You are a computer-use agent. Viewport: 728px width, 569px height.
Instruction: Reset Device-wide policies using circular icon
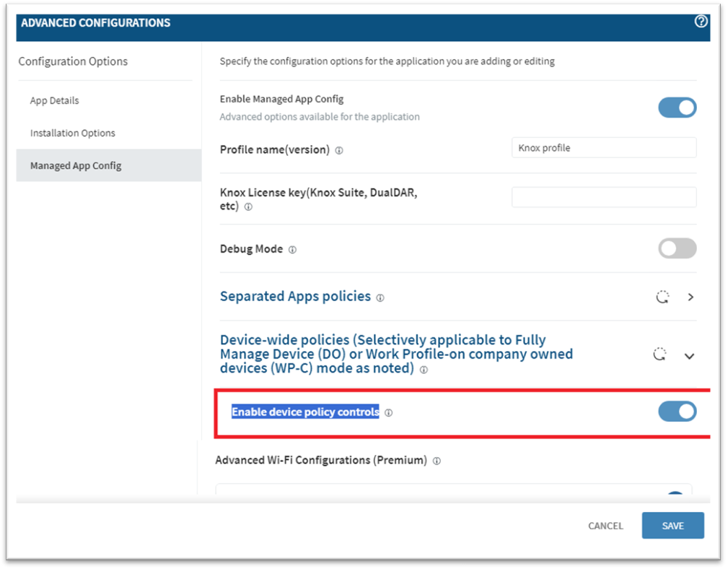click(659, 355)
